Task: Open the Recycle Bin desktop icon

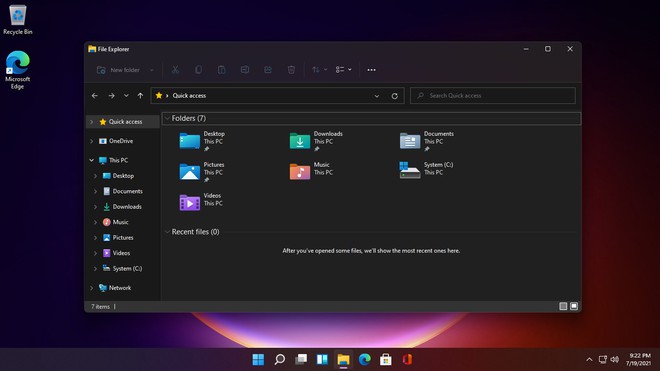Action: click(x=18, y=20)
